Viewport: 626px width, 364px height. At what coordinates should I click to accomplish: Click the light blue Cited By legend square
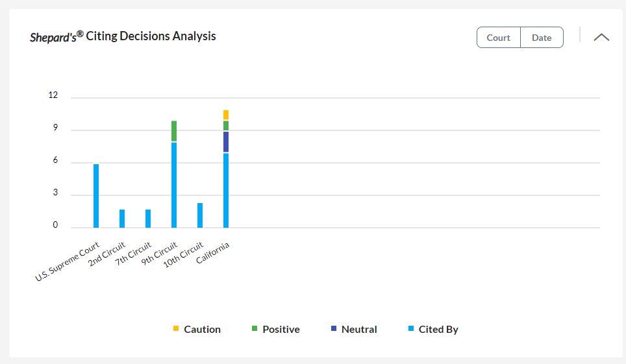click(411, 329)
